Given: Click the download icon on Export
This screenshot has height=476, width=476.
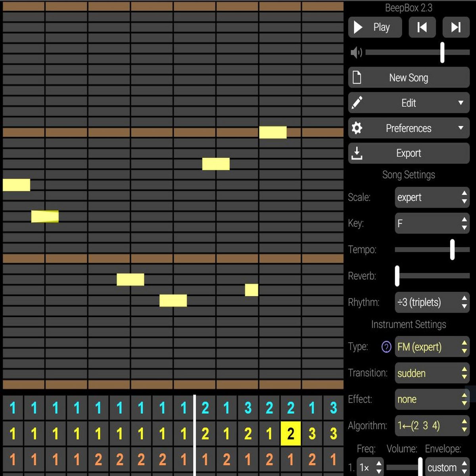Looking at the screenshot, I should pyautogui.click(x=357, y=153).
